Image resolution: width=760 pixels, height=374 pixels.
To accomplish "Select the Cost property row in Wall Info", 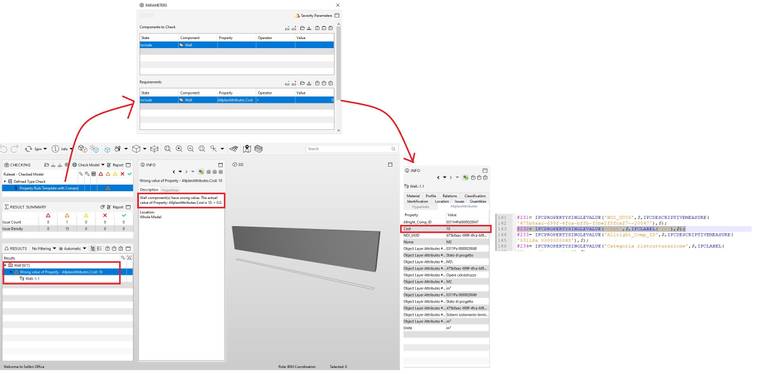I will tap(446, 228).
